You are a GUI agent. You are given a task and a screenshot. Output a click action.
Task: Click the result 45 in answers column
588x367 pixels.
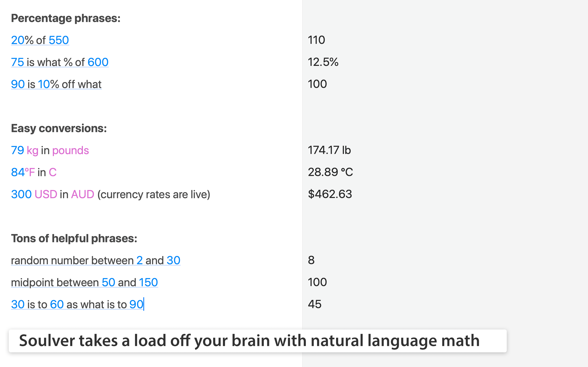point(315,304)
